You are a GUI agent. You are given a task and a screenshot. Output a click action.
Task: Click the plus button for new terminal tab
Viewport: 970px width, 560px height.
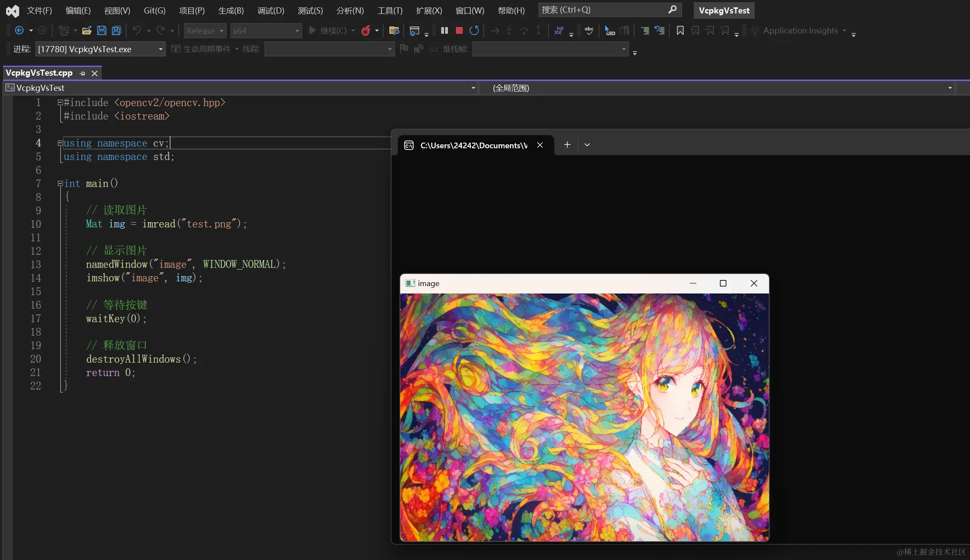(x=567, y=145)
